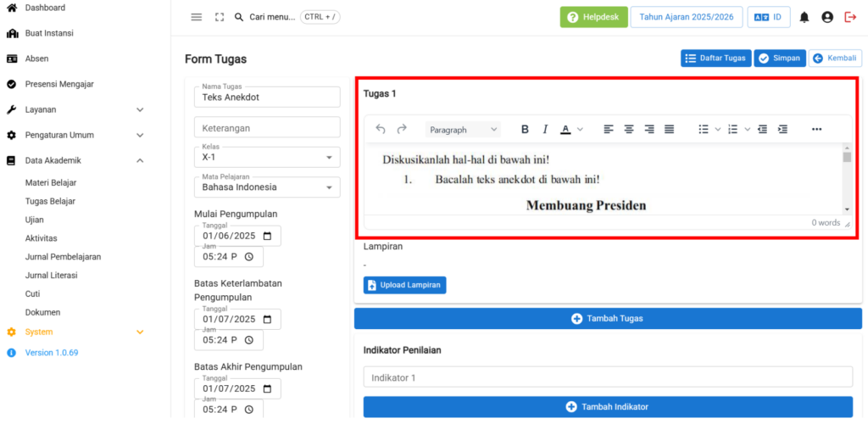Open Daftar Tugas list
This screenshot has height=424, width=868.
point(716,59)
